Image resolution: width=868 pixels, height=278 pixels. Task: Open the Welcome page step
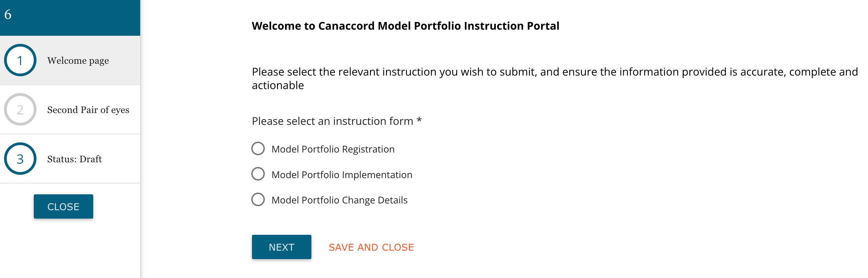coord(78,61)
